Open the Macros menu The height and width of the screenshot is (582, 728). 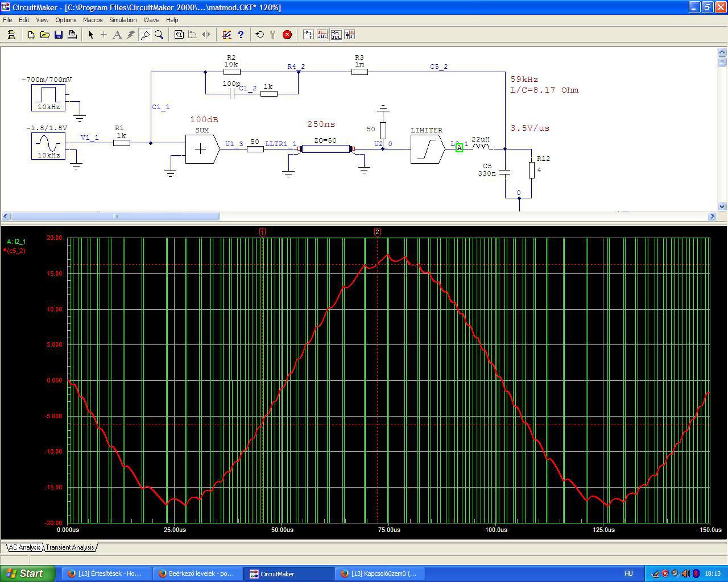[93, 20]
